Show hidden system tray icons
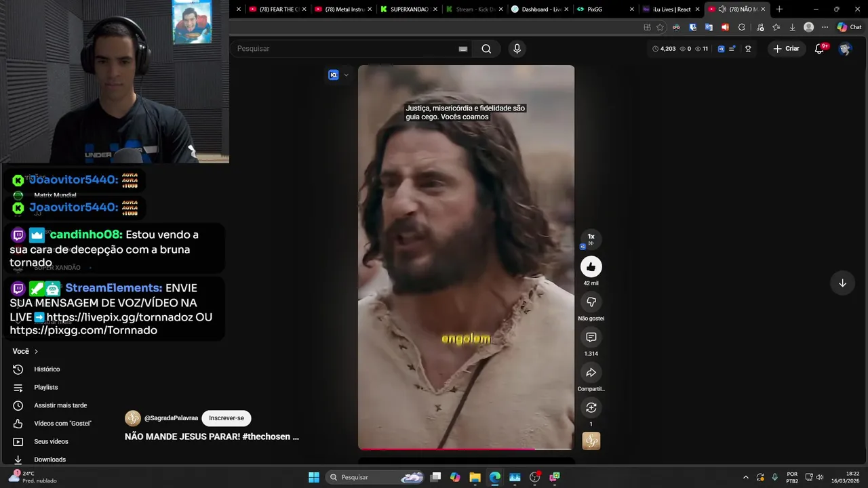 (x=746, y=477)
